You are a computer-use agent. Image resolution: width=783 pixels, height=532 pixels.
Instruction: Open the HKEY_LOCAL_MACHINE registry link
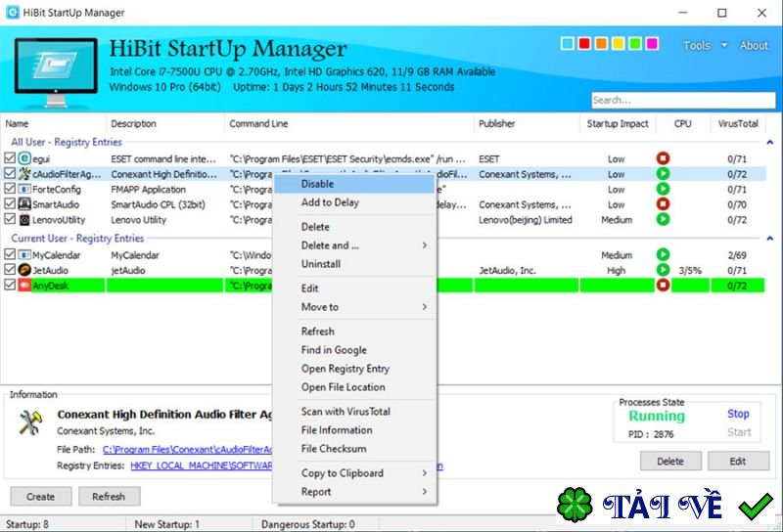pos(202,465)
